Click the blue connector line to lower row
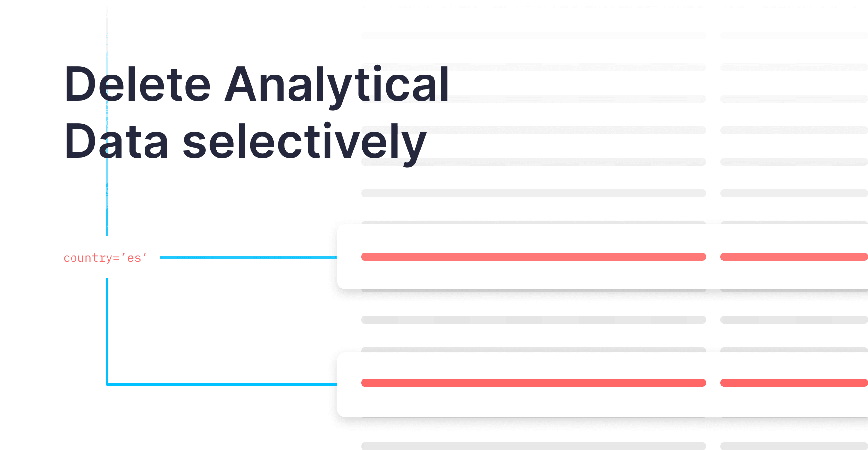Image resolution: width=868 pixels, height=450 pixels. coord(222,384)
